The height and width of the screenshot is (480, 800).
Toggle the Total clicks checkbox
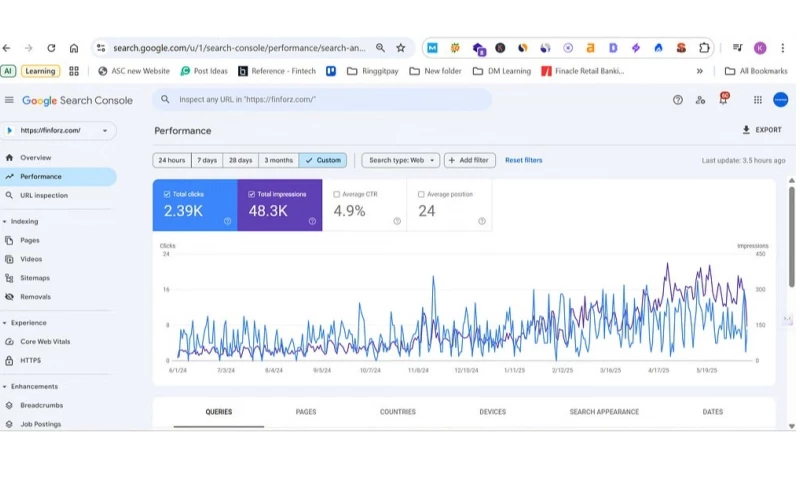167,194
